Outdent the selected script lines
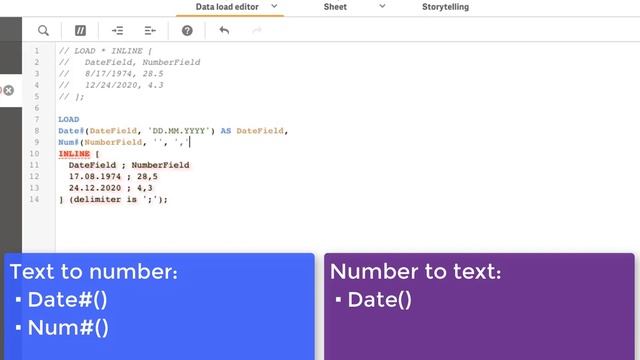The width and height of the screenshot is (640, 360). coord(150,31)
